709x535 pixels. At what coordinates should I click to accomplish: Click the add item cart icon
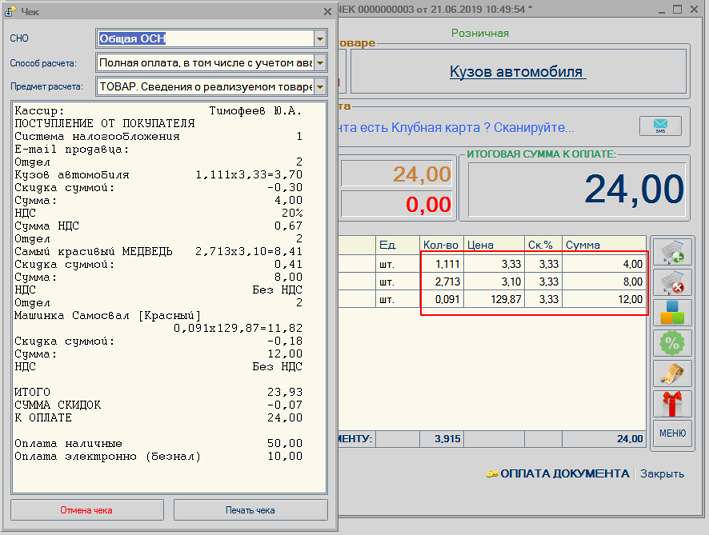point(672,251)
